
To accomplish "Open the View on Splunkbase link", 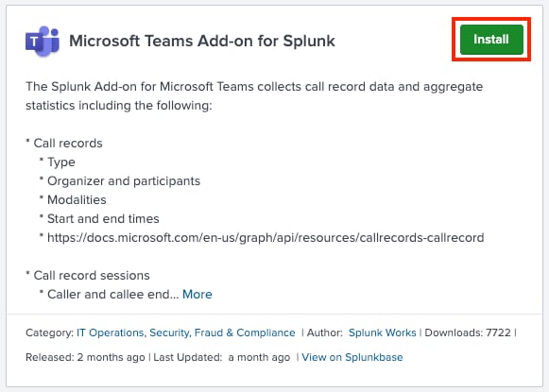I will tap(352, 357).
